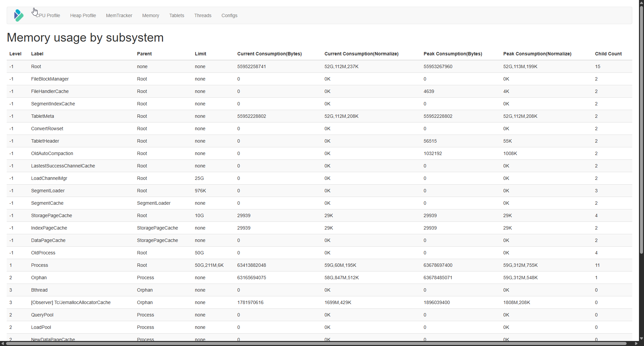Open the Memory nav link
The image size is (644, 346).
(151, 15)
